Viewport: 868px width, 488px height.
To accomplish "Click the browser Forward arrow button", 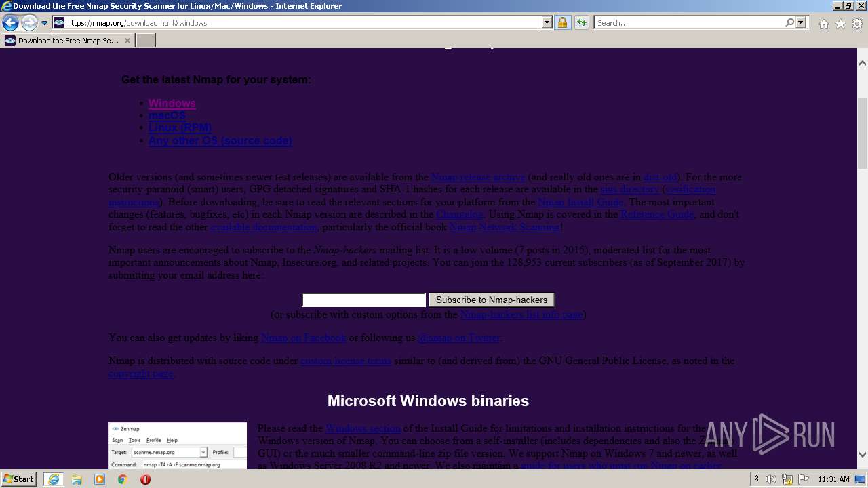I will tap(29, 23).
